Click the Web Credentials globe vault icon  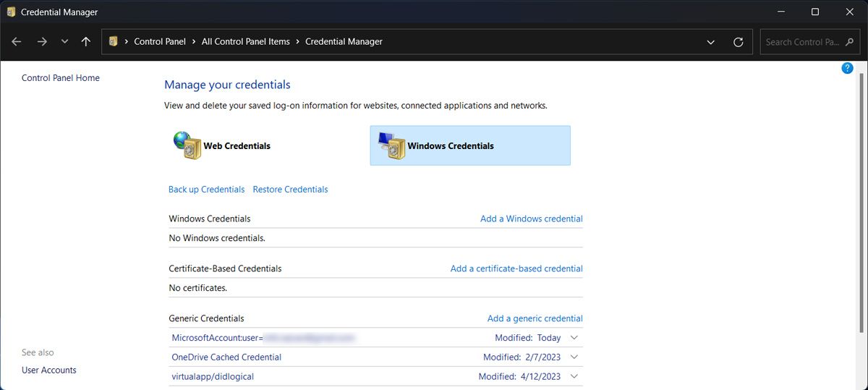pyautogui.click(x=187, y=145)
